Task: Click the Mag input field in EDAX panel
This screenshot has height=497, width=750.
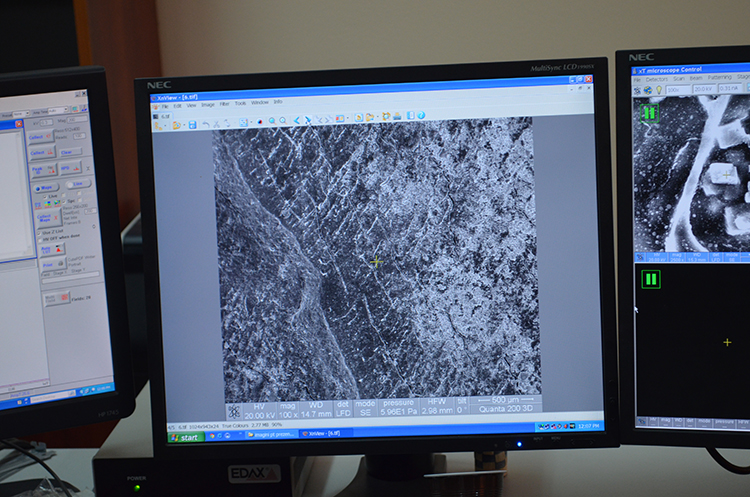Action: pos(77,119)
